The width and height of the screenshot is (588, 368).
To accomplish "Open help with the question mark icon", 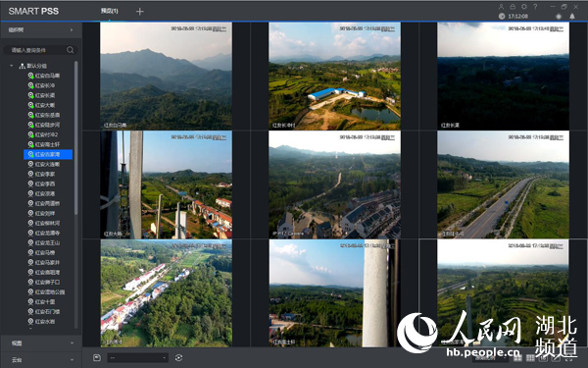I will (535, 7).
